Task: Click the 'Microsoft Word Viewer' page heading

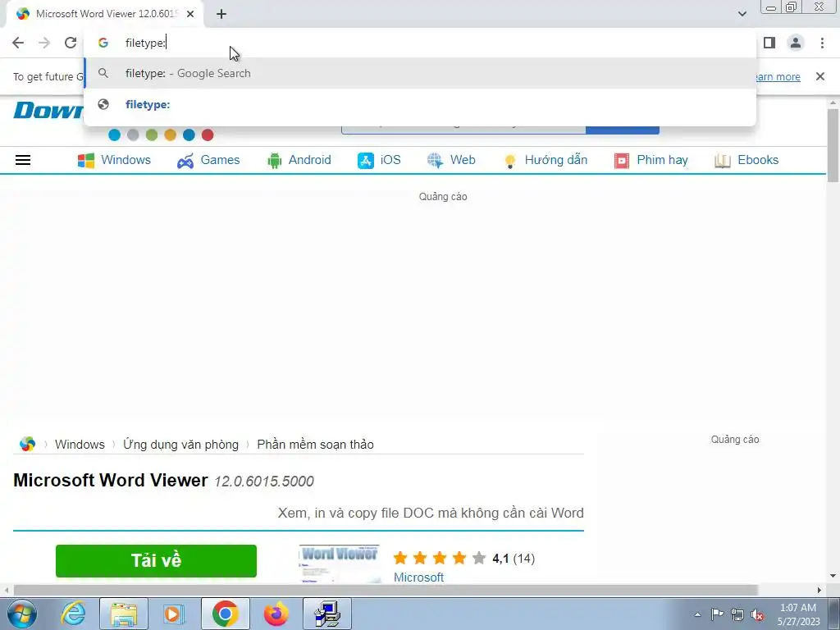Action: 111,480
